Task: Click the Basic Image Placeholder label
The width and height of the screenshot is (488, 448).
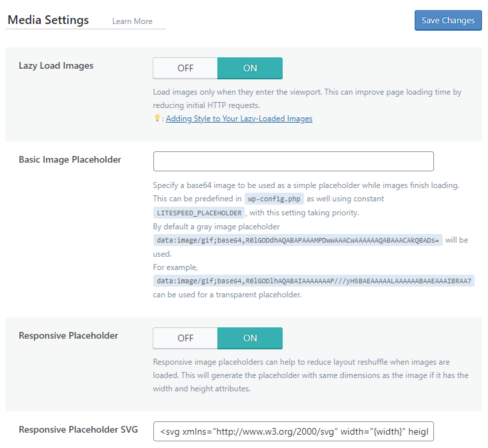Action: 70,159
